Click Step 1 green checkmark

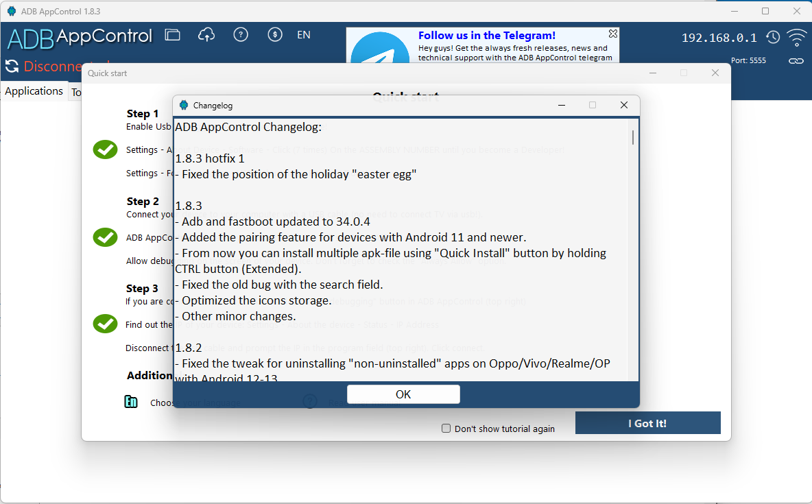pos(105,149)
